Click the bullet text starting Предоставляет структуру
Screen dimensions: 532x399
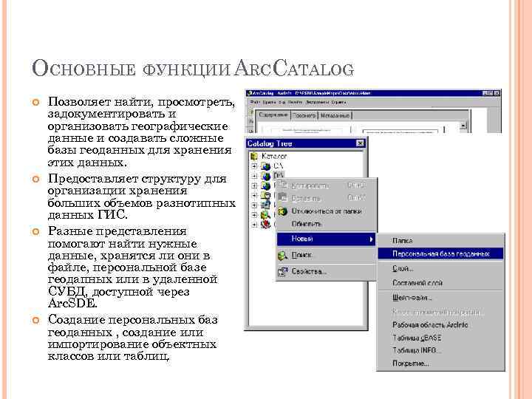[141, 197]
